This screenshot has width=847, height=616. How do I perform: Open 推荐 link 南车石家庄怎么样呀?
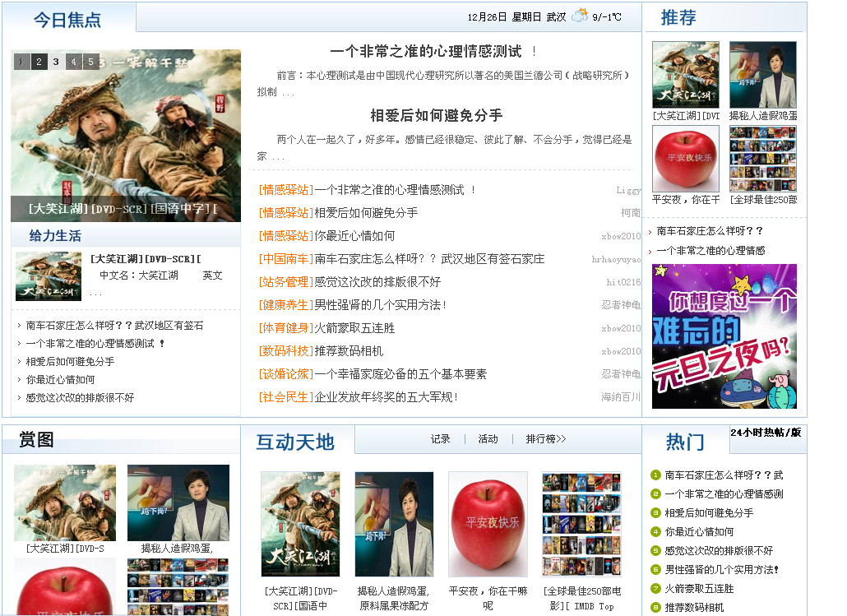(710, 231)
